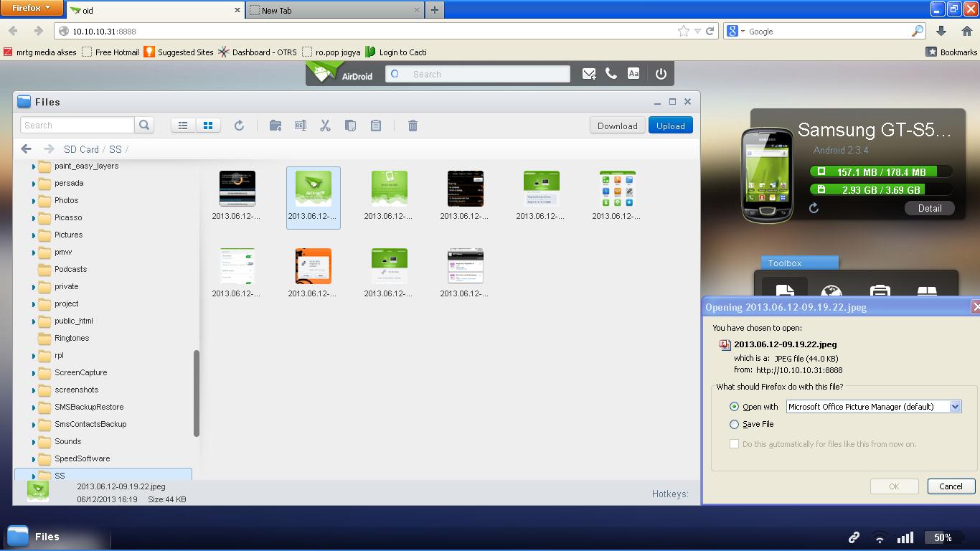Expand the Photos folder arrow
This screenshot has height=551, width=980.
[34, 200]
